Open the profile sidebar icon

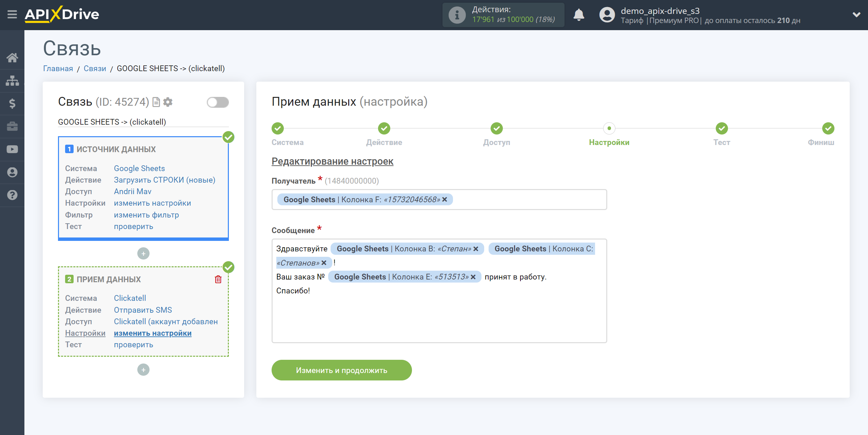pos(12,172)
